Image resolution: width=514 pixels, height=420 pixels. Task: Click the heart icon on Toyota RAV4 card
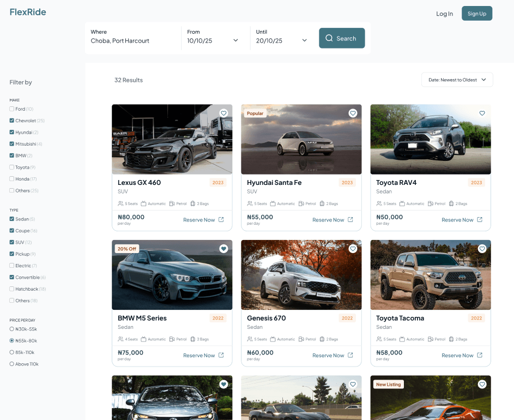point(482,113)
